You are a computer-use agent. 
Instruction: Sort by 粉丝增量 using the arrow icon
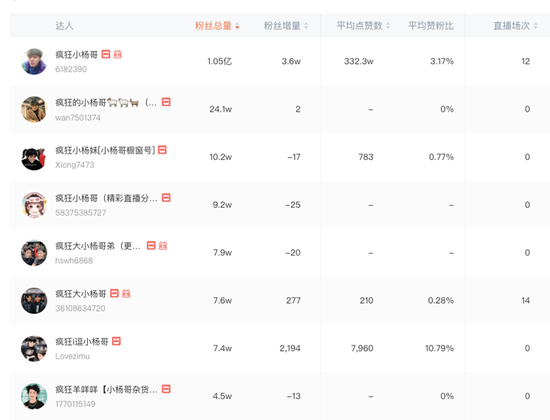(306, 26)
